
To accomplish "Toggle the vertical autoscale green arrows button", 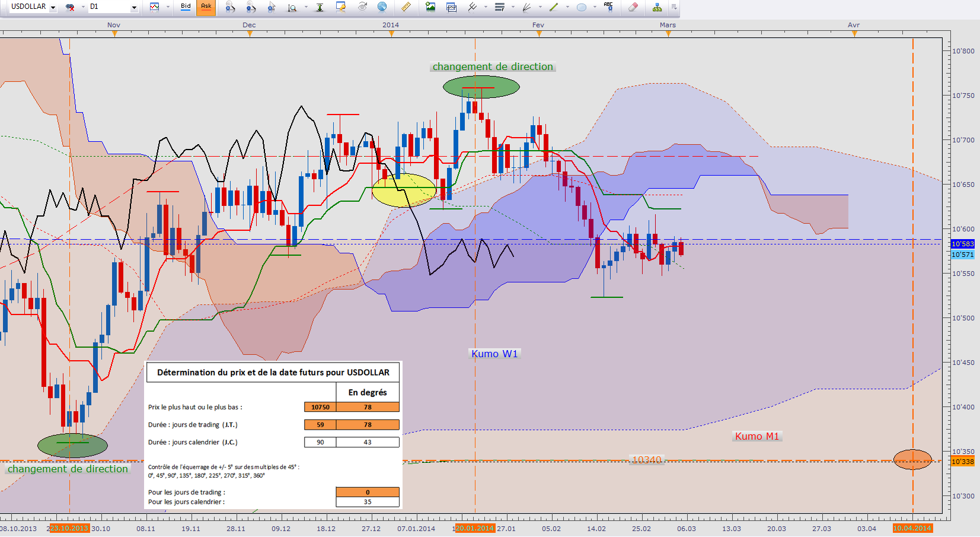I will click(x=320, y=7).
